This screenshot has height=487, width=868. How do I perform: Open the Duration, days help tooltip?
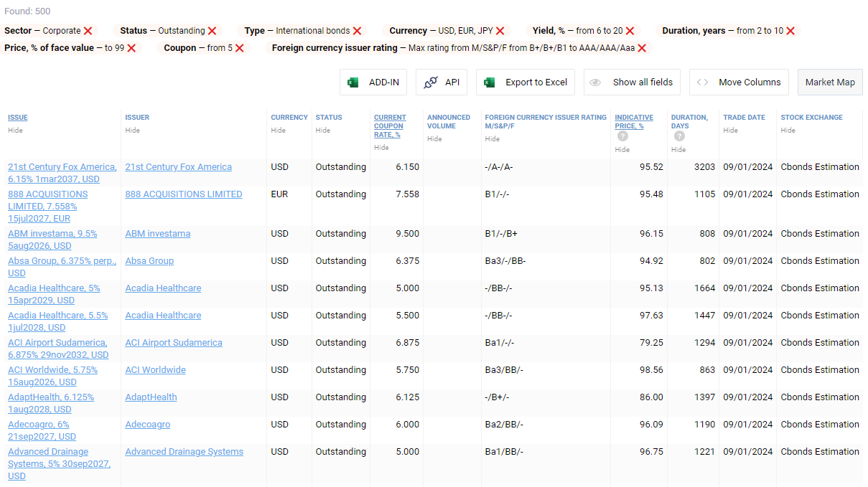point(678,136)
